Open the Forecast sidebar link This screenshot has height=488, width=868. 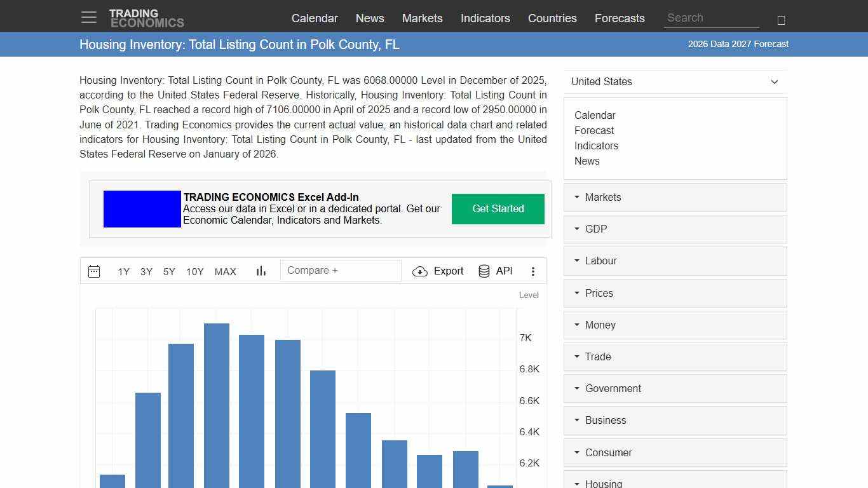[x=594, y=130]
